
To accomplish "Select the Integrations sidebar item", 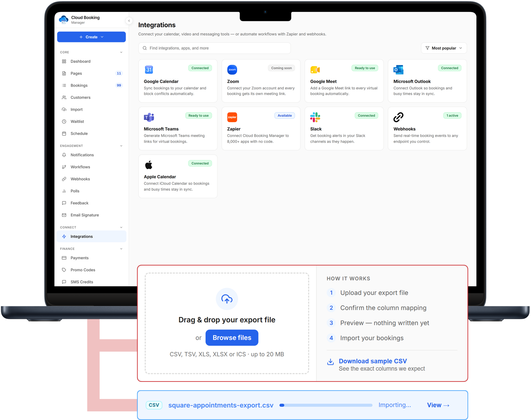I will pos(91,237).
